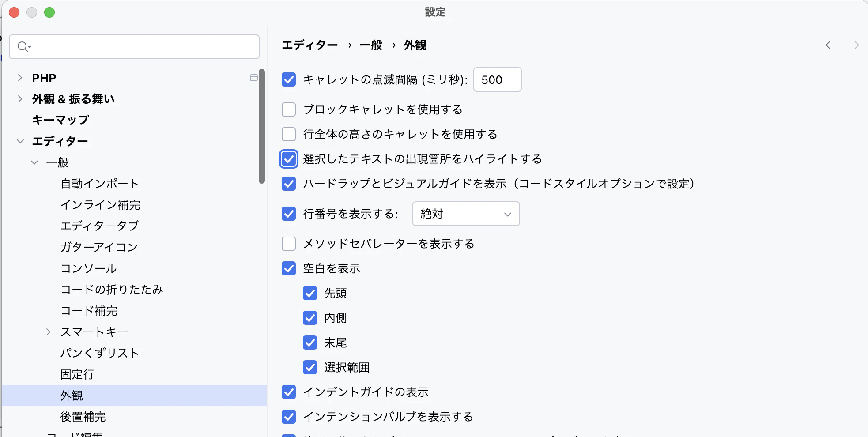Enable メソッドセパレーターを表示する option
This screenshot has height=437, width=868.
click(x=289, y=243)
